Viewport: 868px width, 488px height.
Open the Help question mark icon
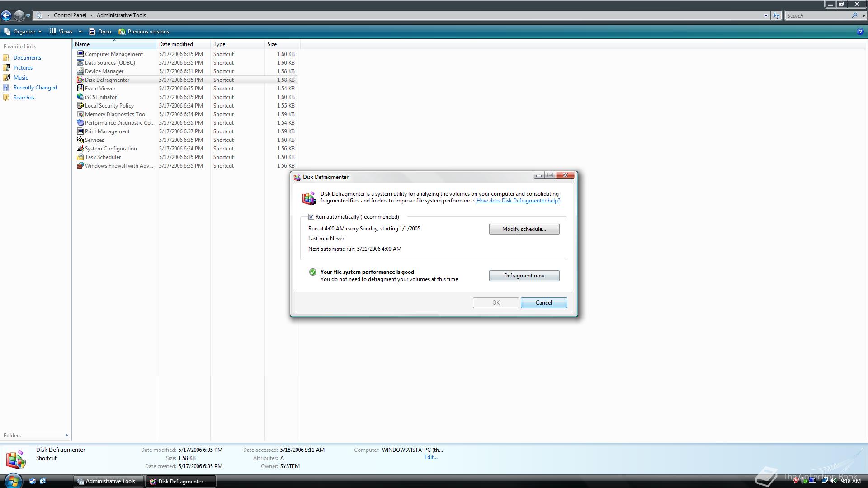860,32
